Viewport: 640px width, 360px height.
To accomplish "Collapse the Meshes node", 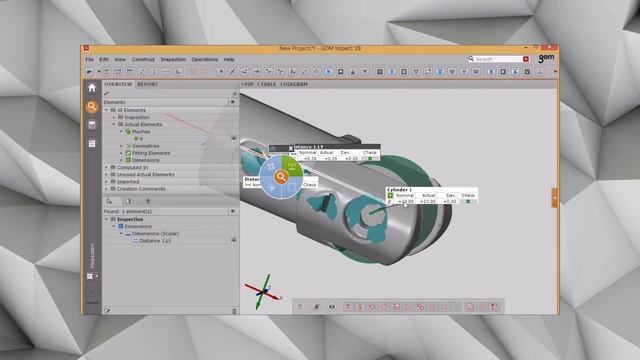I will coord(121,132).
